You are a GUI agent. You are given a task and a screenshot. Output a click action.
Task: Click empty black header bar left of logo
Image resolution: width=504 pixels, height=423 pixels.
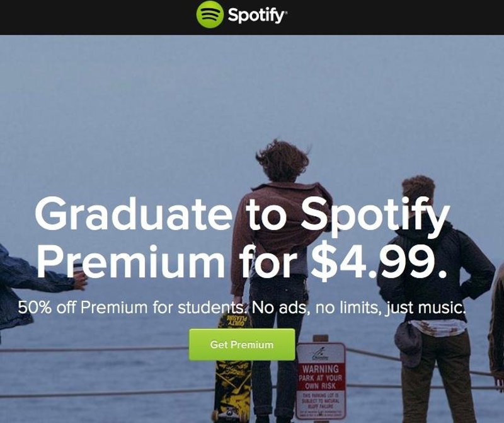click(x=94, y=16)
